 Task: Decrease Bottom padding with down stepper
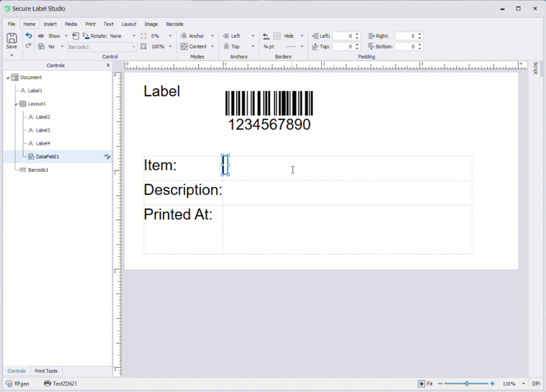coord(420,48)
